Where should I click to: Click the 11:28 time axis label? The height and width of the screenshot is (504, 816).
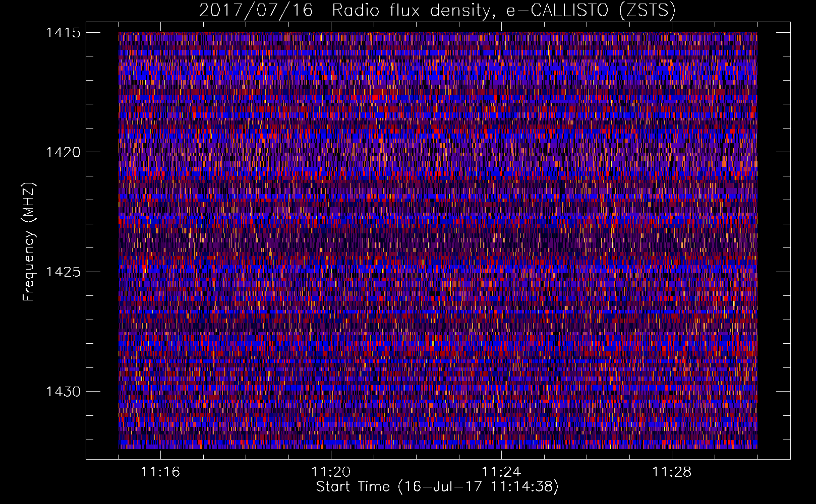point(672,472)
